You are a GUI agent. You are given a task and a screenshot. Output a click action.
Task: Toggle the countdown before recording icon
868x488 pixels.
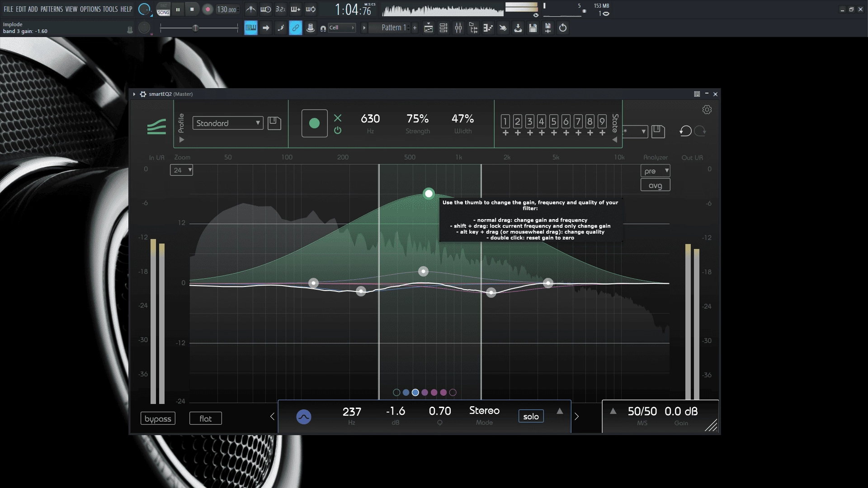[281, 9]
